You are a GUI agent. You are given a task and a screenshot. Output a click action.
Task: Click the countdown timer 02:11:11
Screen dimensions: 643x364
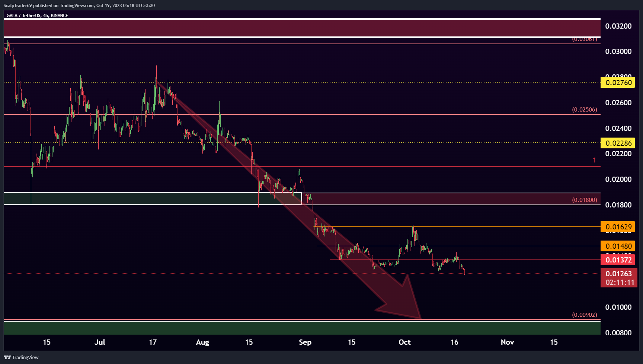pos(620,283)
